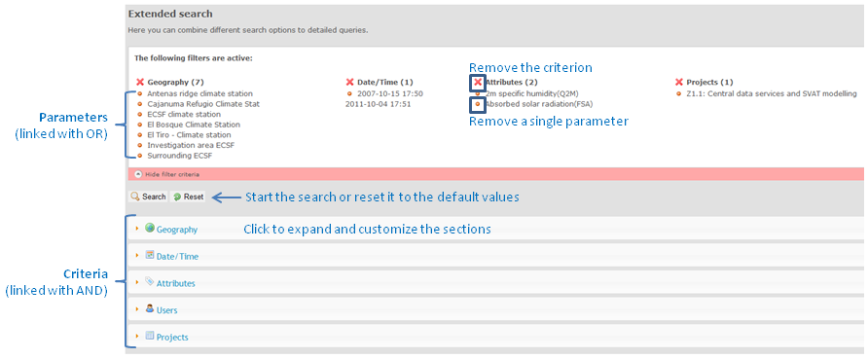Screen dimensions: 868x359
Task: Remove Z1.1 Central data services project
Action: point(679,93)
